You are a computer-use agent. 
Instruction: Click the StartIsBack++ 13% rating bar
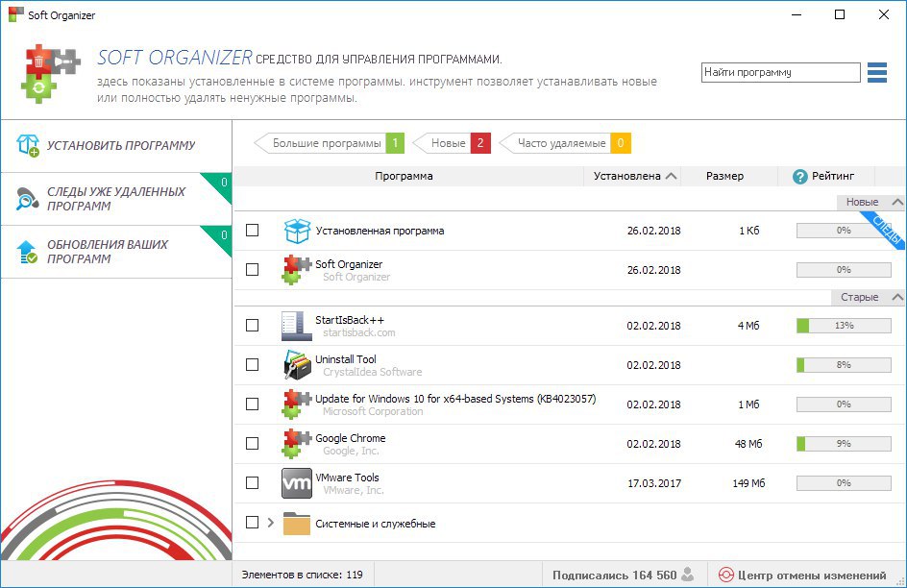pyautogui.click(x=844, y=326)
